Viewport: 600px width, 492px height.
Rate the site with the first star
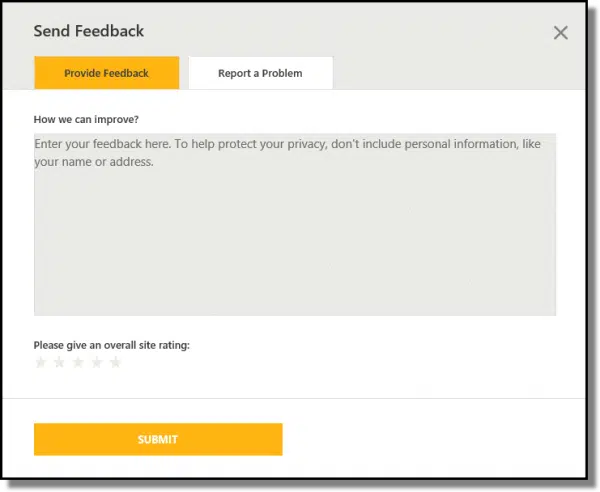pos(41,362)
